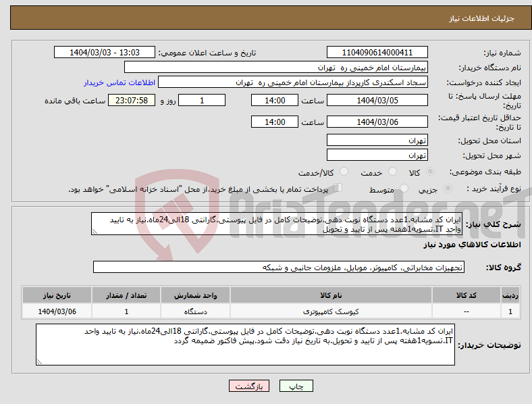
Task: Click the شرح کلی نیاز description textarea
Action: 277,224
